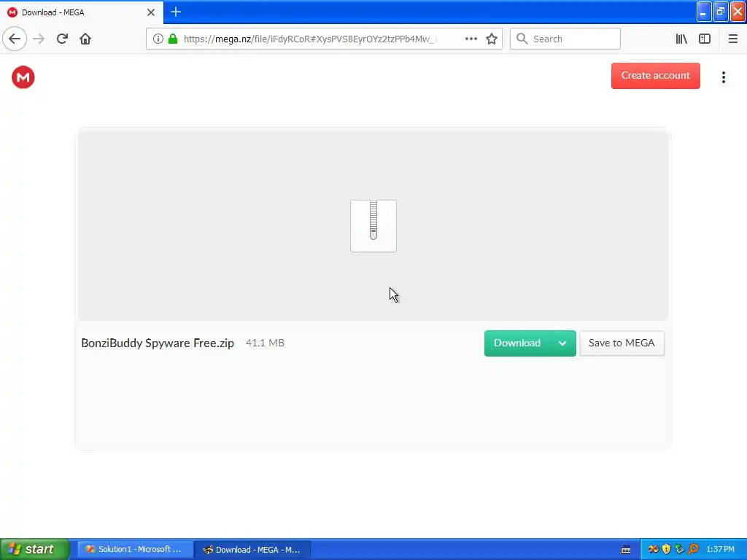
Task: Click the magnifier tray icon near clock
Action: click(x=693, y=549)
